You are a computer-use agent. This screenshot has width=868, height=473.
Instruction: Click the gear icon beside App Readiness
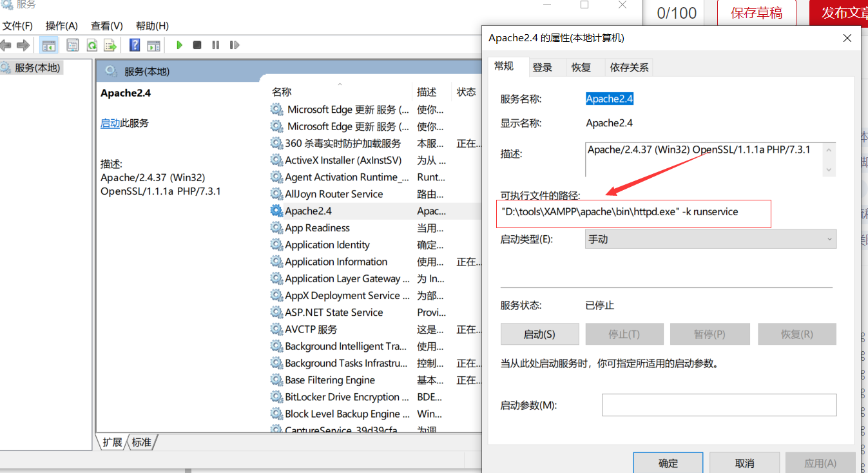tap(276, 227)
